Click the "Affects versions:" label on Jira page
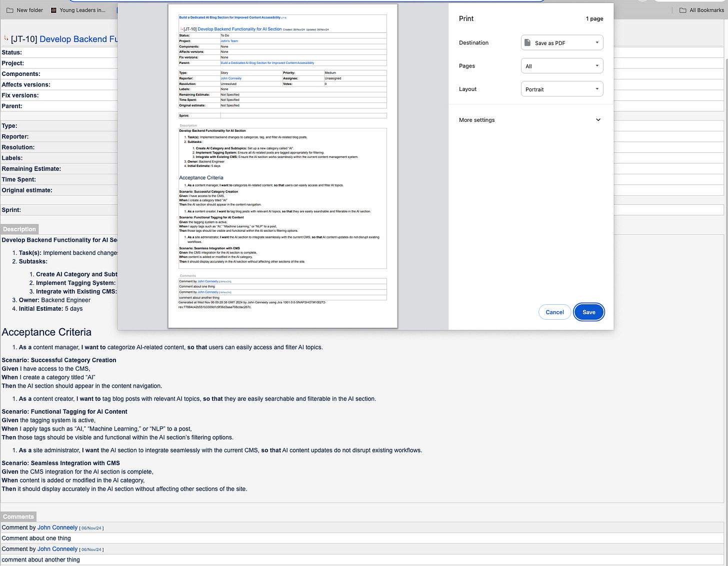Image resolution: width=728 pixels, height=566 pixels. tap(26, 85)
